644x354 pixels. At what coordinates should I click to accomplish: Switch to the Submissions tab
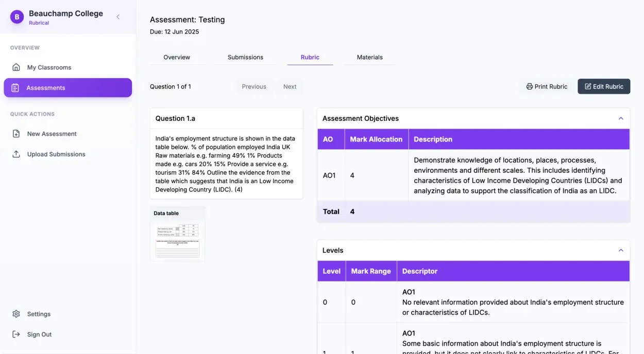(x=245, y=57)
